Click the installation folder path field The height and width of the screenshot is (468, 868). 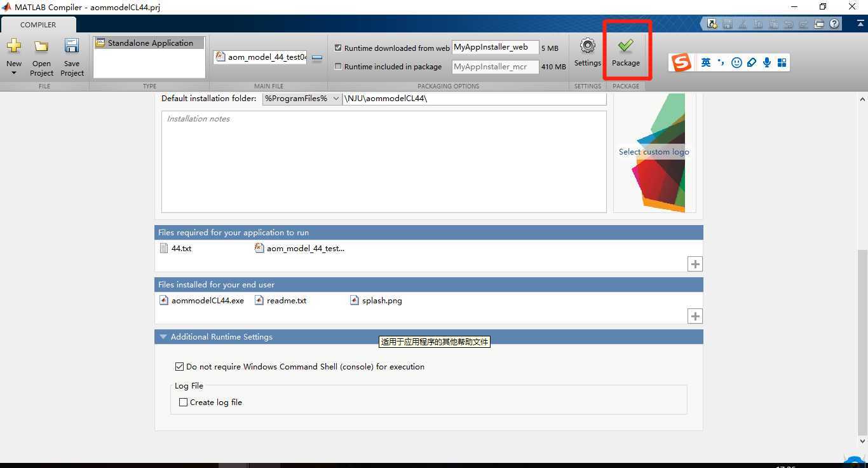(x=474, y=99)
